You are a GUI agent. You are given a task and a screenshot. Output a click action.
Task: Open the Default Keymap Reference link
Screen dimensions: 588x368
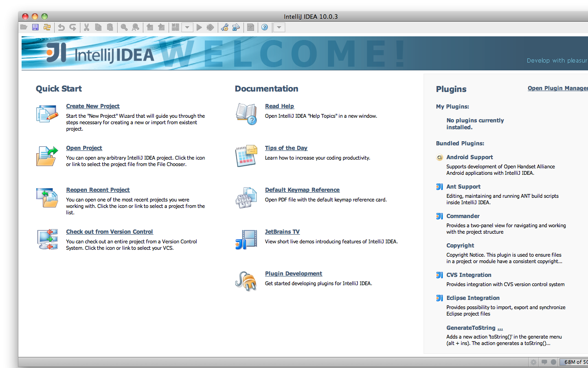pyautogui.click(x=302, y=190)
